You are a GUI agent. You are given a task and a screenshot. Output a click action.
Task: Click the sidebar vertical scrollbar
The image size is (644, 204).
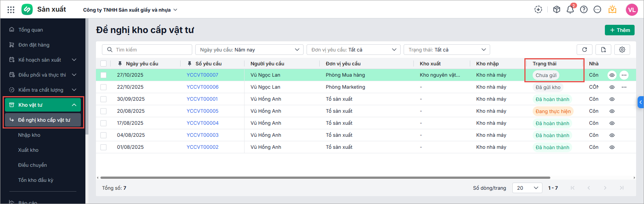click(87, 77)
